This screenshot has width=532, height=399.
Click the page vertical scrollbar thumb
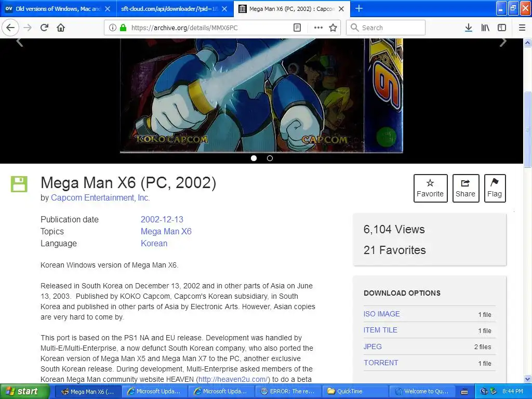pos(528,129)
